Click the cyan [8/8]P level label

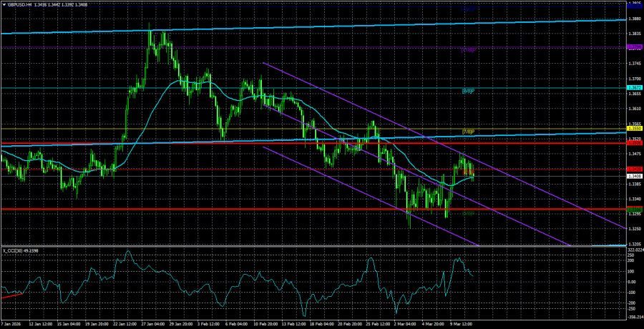(469, 92)
